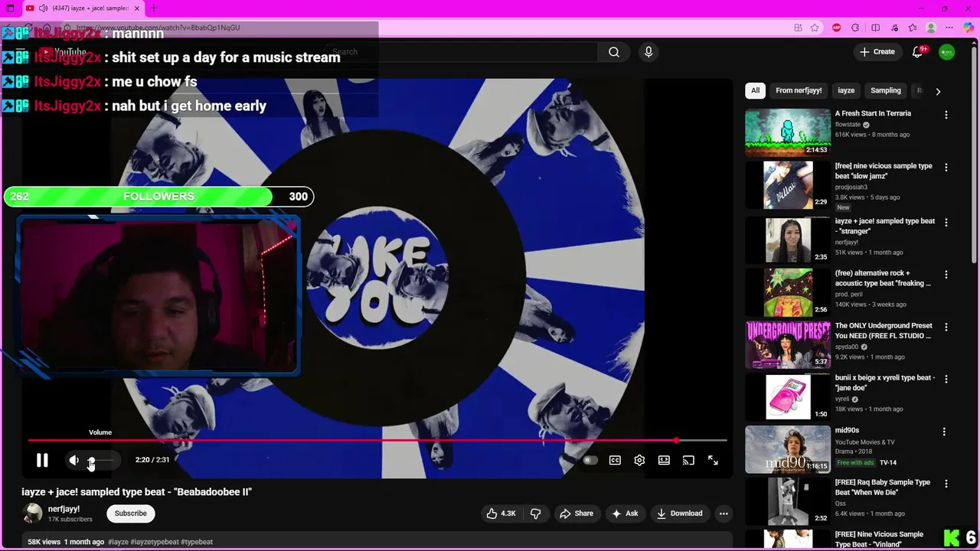Cast video with Play on TV icon
The image size is (980, 551).
(688, 460)
